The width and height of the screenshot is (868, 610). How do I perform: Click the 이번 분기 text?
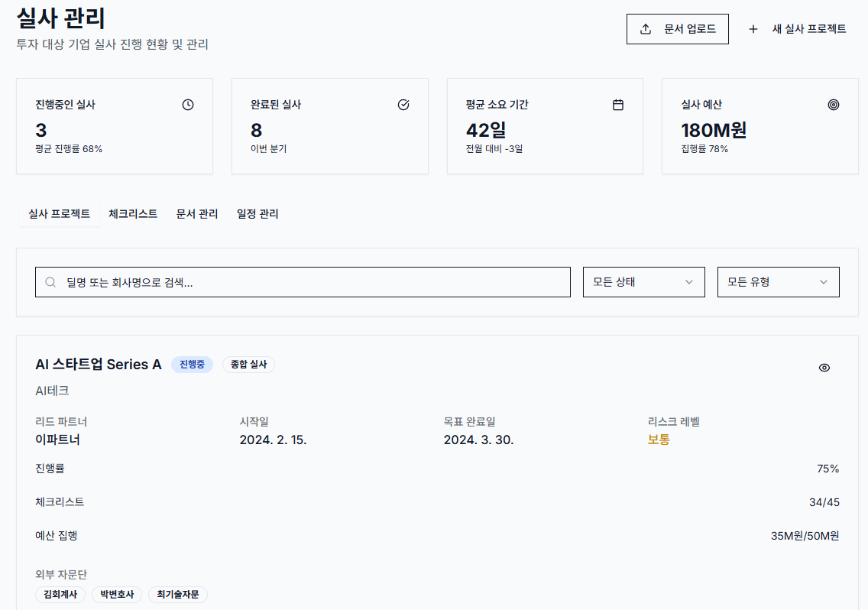click(x=268, y=149)
